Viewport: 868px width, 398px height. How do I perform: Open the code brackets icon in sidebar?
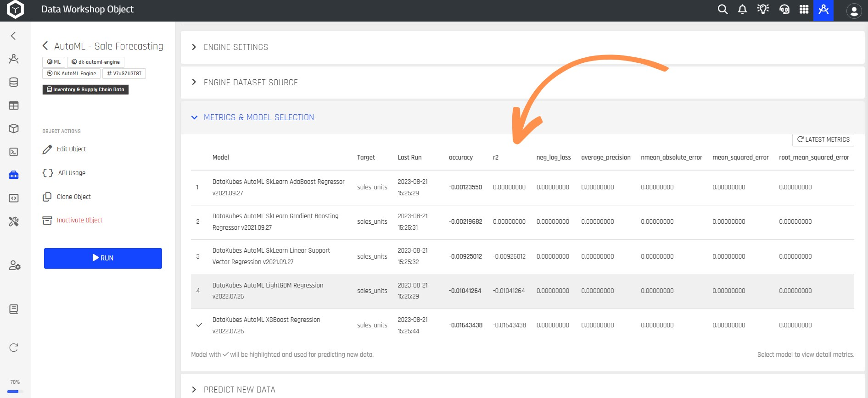(x=14, y=198)
